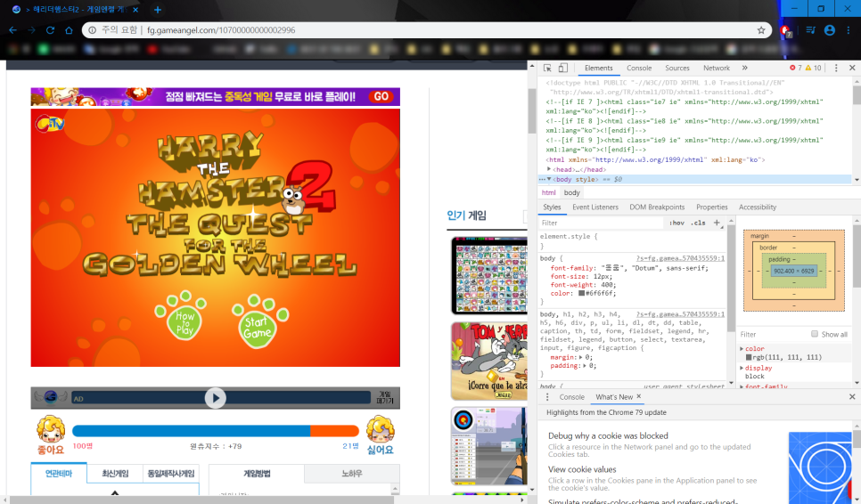The height and width of the screenshot is (504, 861).
Task: Click the red error count indicator
Action: click(796, 68)
